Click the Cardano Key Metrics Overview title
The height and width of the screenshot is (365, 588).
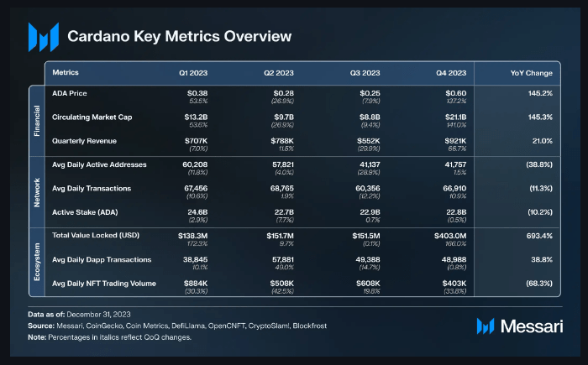[179, 37]
